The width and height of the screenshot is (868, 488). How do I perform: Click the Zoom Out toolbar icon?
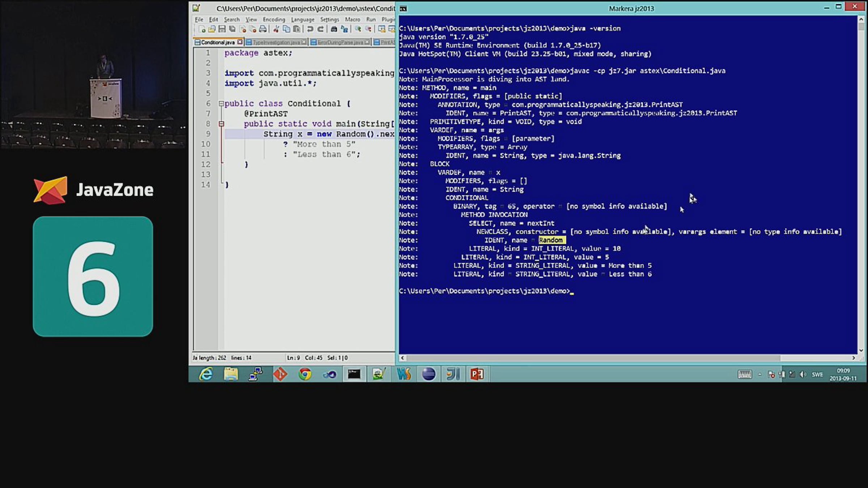[368, 29]
